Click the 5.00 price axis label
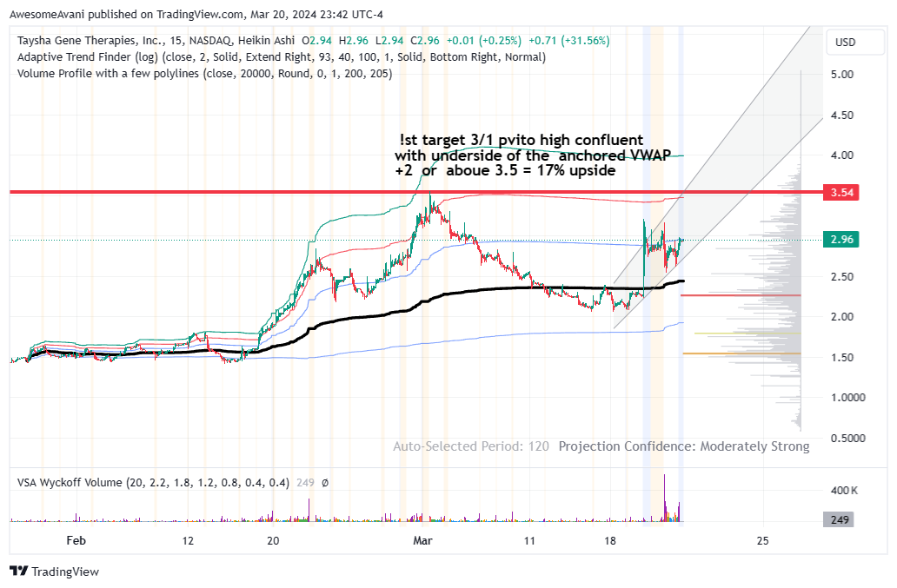 click(x=842, y=75)
